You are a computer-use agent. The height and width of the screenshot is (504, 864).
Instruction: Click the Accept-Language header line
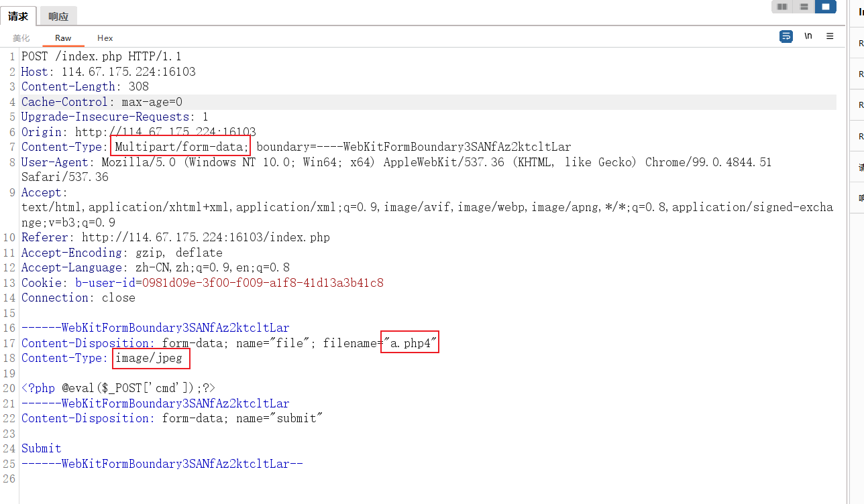pos(156,267)
